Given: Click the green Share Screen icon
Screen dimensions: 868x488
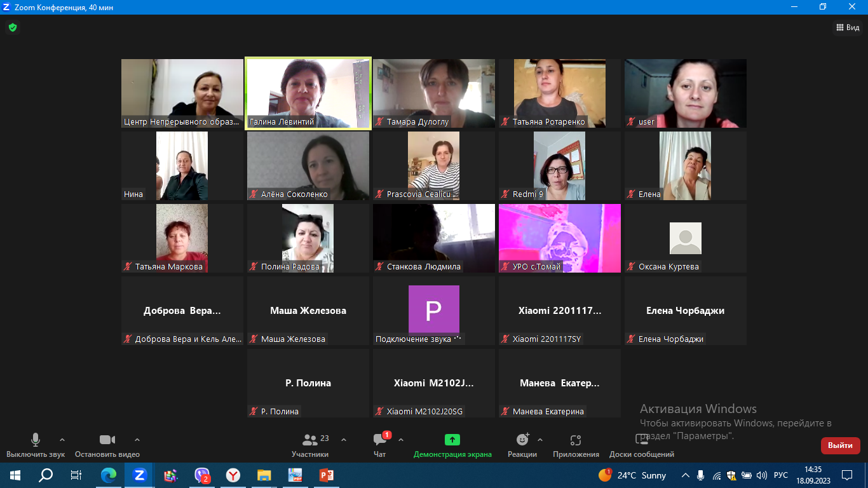Looking at the screenshot, I should [x=452, y=440].
